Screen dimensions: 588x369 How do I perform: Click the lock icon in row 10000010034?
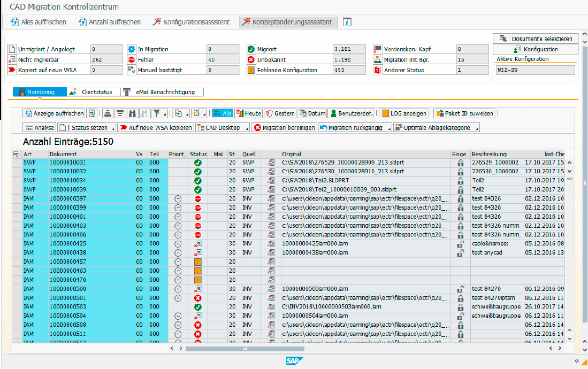(460, 180)
